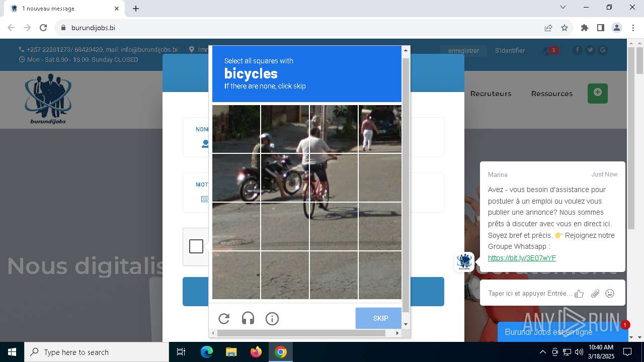Open the WhatsApp link https://bit.ly/3E07wYF

522,258
